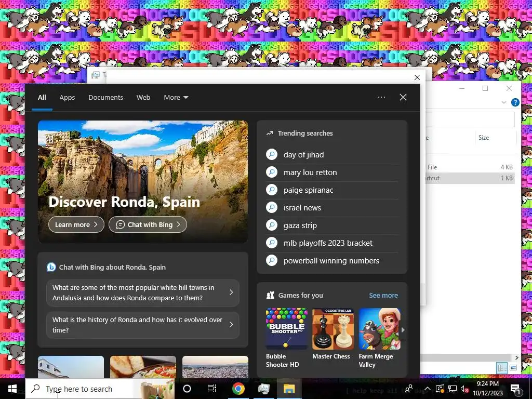Image resolution: width=532 pixels, height=399 pixels.
Task: Open the notification action center
Action: click(x=515, y=389)
